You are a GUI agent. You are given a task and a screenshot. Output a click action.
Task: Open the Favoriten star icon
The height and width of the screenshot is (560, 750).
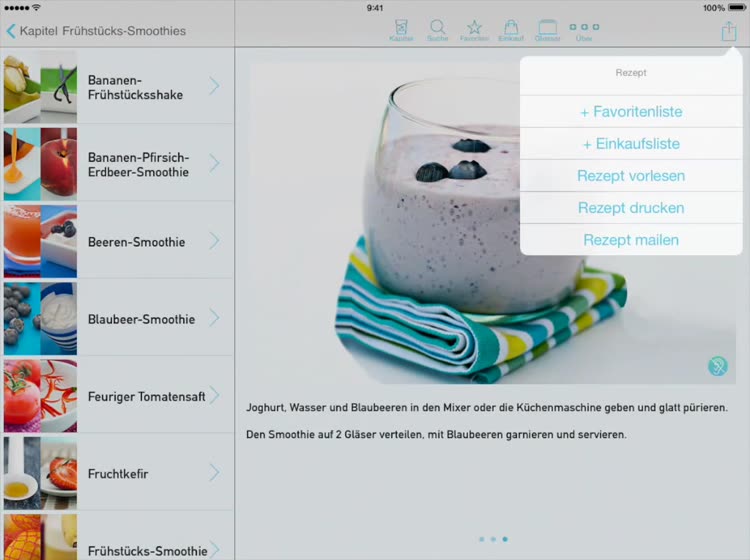(474, 30)
